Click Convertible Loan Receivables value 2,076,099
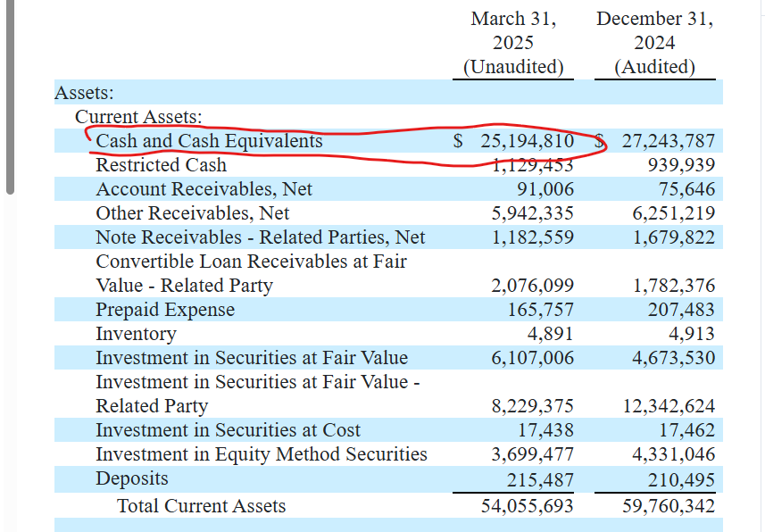This screenshot has width=765, height=532. (532, 286)
